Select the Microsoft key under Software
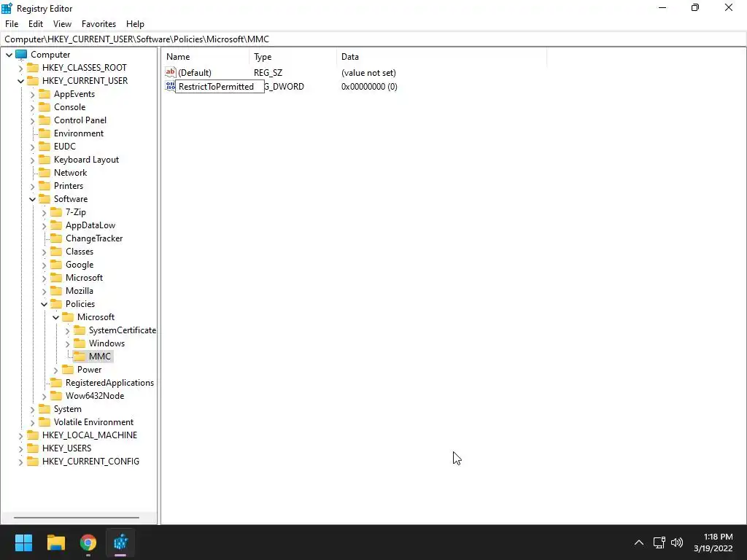The image size is (747, 560). pos(85,278)
